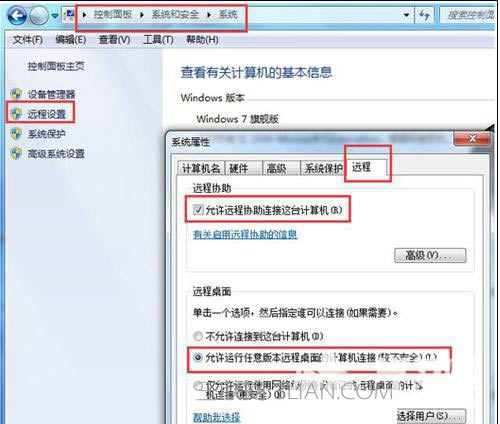The width and height of the screenshot is (500, 424).
Task: Open recent pages dropdown beside navigation arrows
Action: [55, 16]
